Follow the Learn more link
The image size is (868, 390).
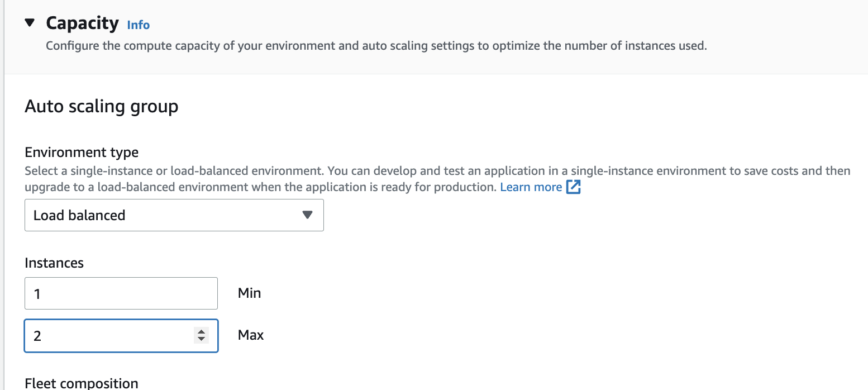point(531,187)
